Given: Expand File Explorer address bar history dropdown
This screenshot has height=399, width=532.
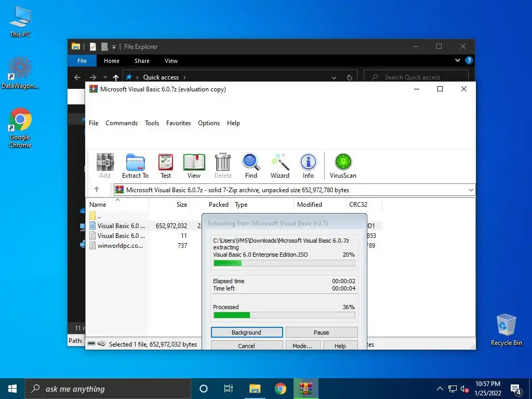Looking at the screenshot, I should coord(334,78).
